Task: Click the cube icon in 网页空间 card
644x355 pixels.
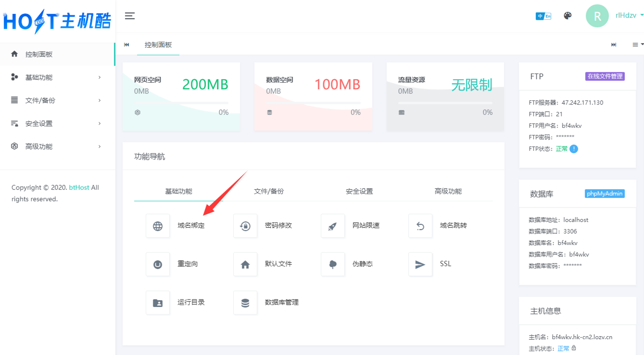Action: click(x=137, y=112)
